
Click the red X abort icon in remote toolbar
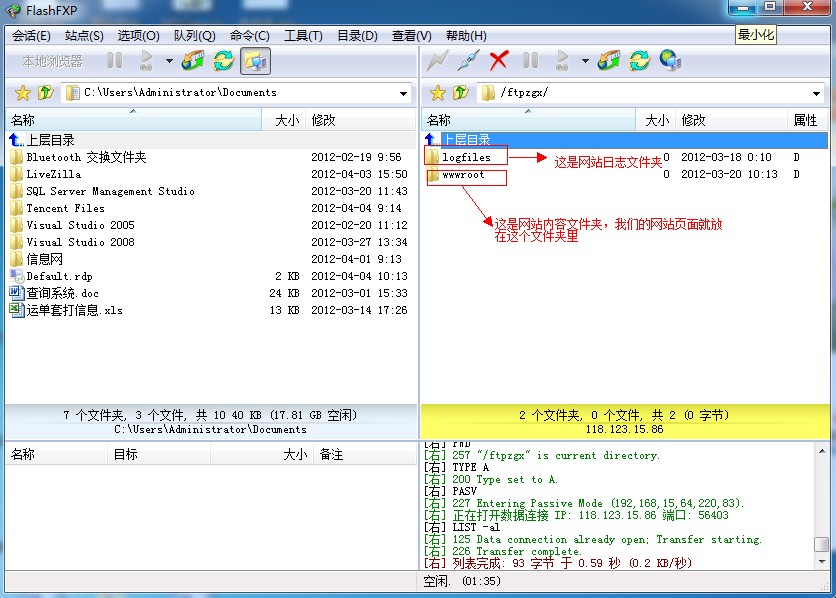click(x=499, y=61)
